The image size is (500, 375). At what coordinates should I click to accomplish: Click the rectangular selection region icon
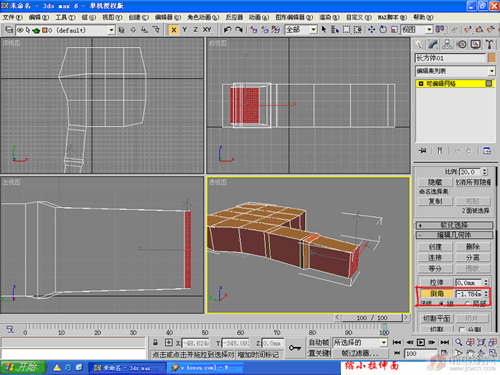click(x=346, y=30)
